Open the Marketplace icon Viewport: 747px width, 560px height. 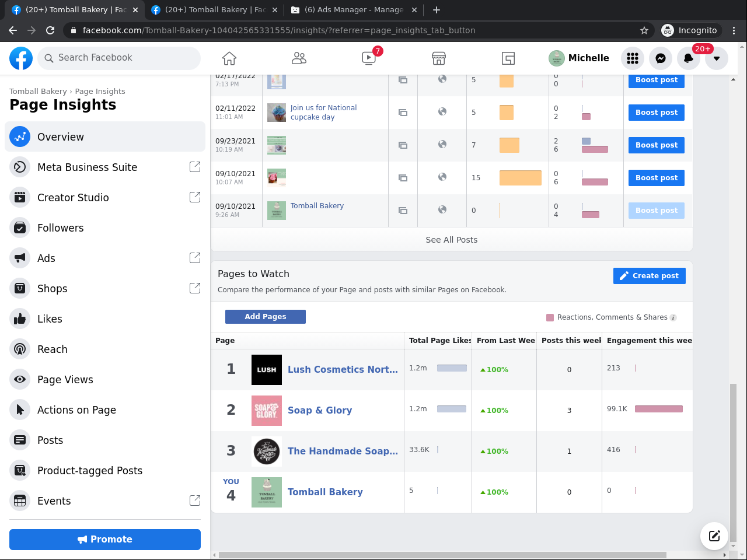tap(439, 58)
